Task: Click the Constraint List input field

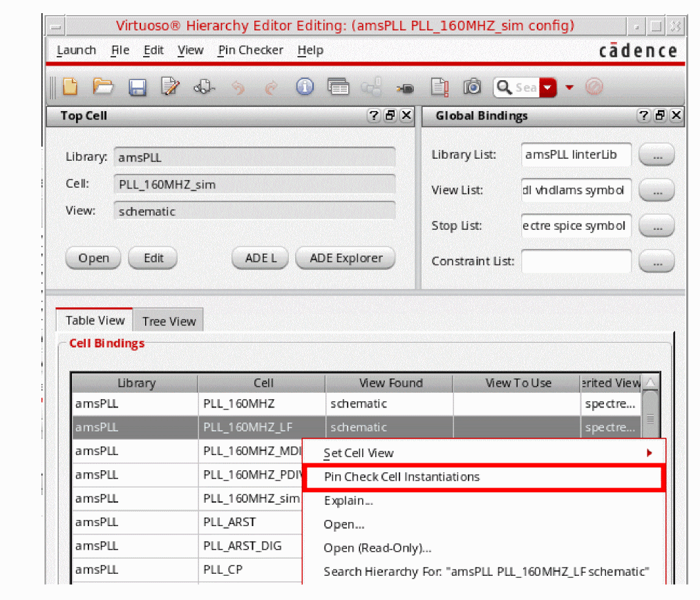Action: (576, 262)
